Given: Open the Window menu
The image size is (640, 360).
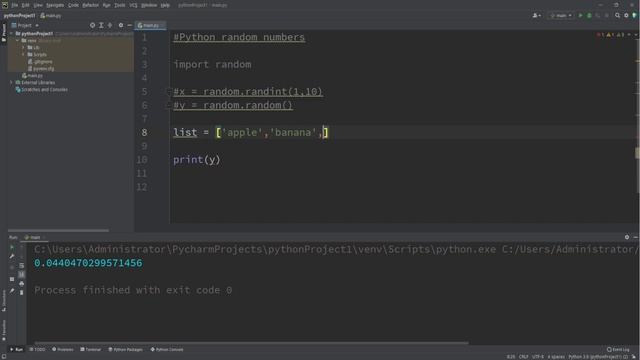Looking at the screenshot, I should [149, 5].
